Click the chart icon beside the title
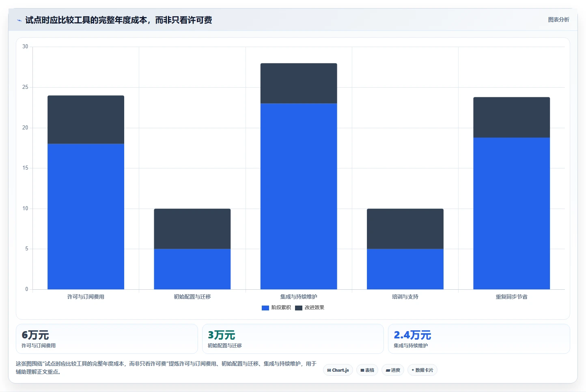 tap(19, 20)
